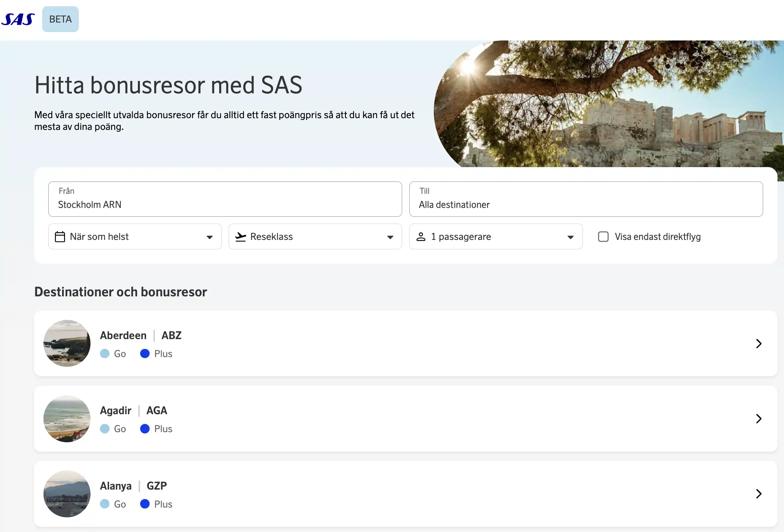Click the Go label in Agadir row
Screen dimensions: 784x532
[x=120, y=429]
